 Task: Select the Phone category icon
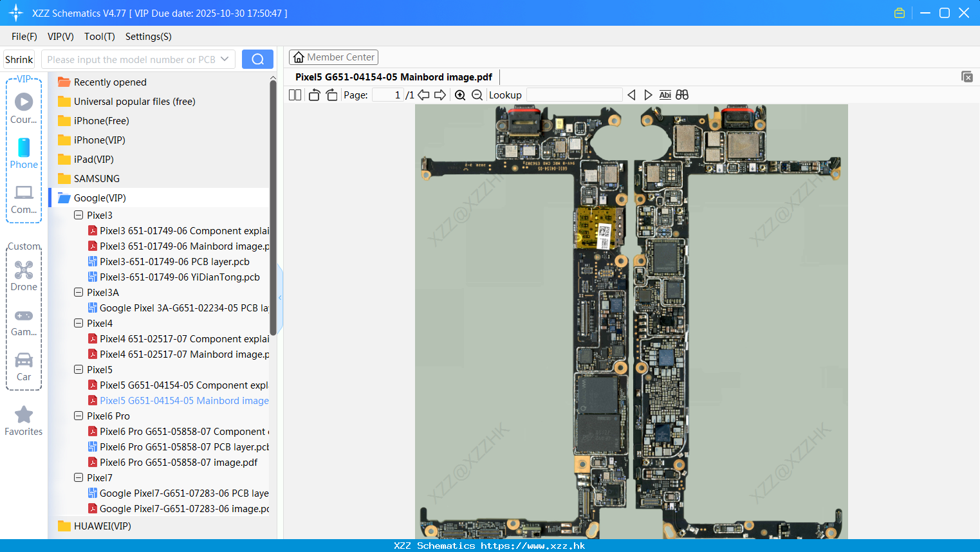[x=24, y=153]
